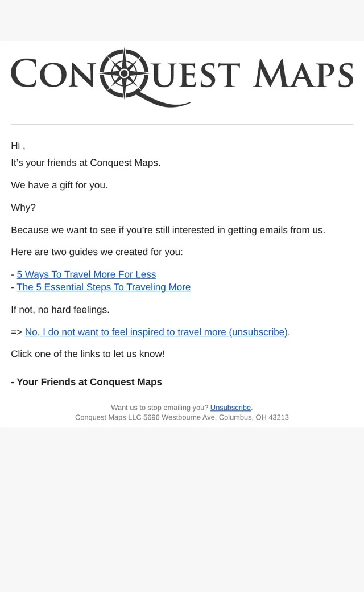This screenshot has height=592, width=364.
Task: Click the '=>' arrow before the unsubscribe link
Action: point(16,332)
